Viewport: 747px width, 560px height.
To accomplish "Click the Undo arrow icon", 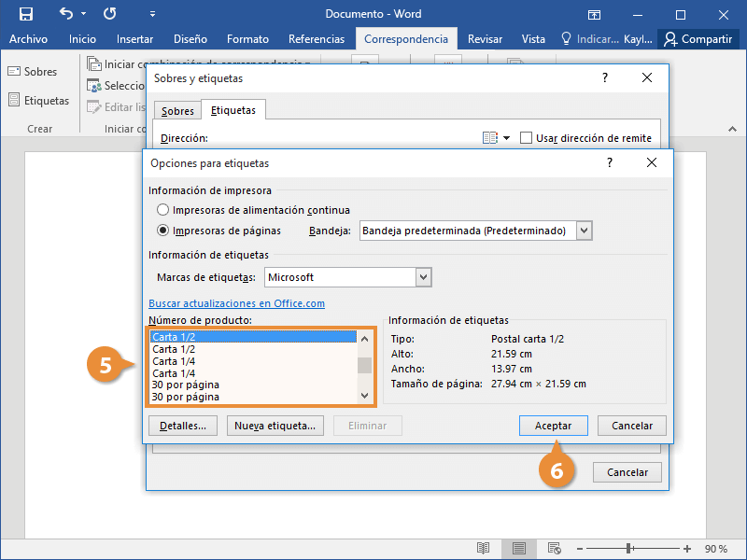I will pyautogui.click(x=65, y=14).
